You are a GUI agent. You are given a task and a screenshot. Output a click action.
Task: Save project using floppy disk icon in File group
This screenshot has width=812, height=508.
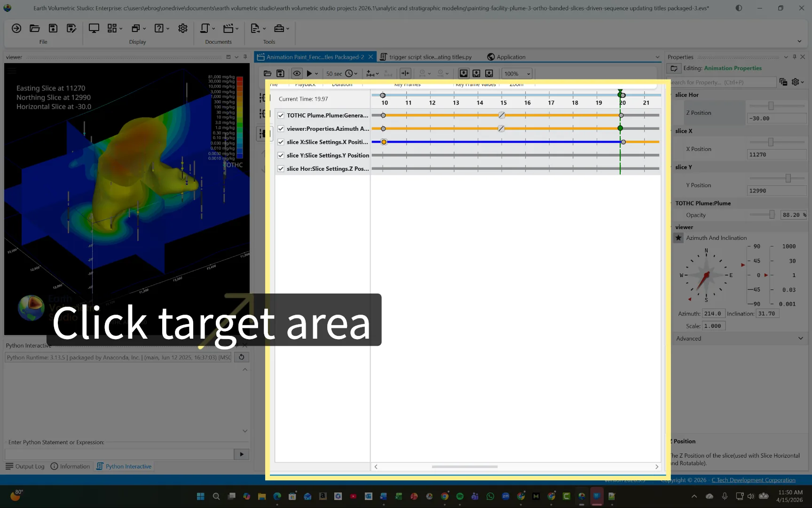53,29
